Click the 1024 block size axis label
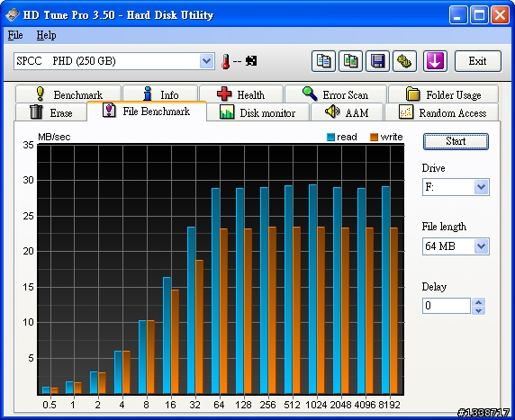 pyautogui.click(x=316, y=405)
